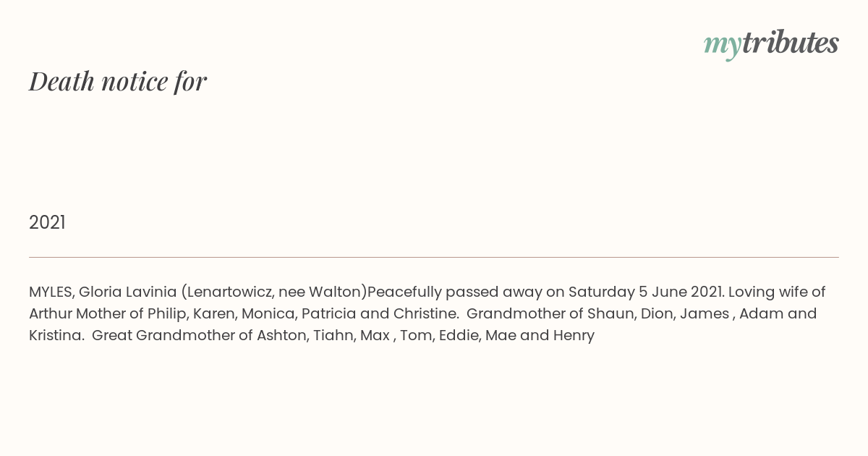868x456 pixels.
Task: Select the text "(Lenartowicz, nee Walton)"
Action: [274, 292]
